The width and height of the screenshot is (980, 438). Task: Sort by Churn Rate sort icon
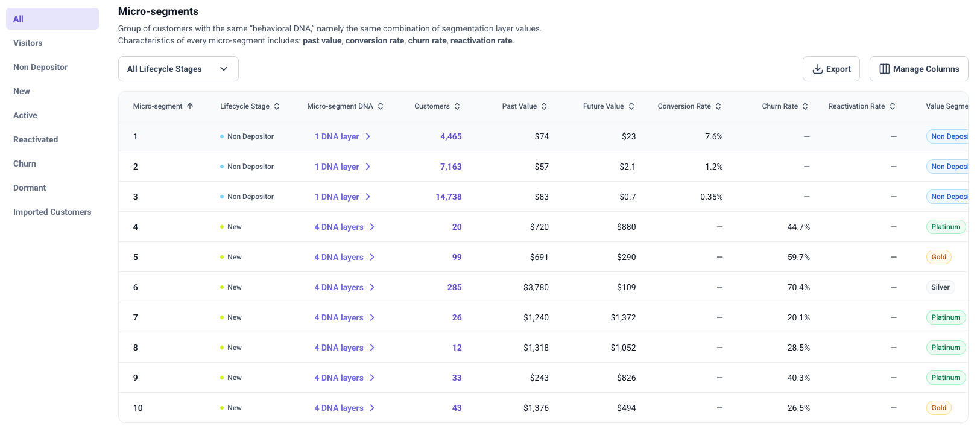(805, 106)
